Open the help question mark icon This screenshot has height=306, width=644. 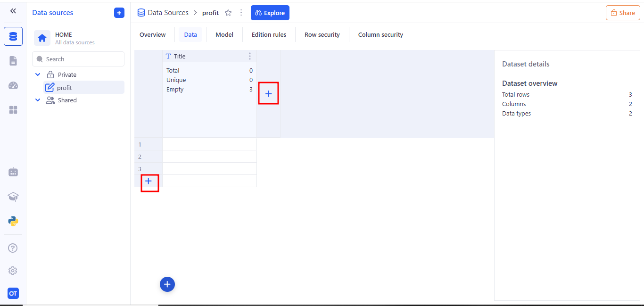pos(13,248)
